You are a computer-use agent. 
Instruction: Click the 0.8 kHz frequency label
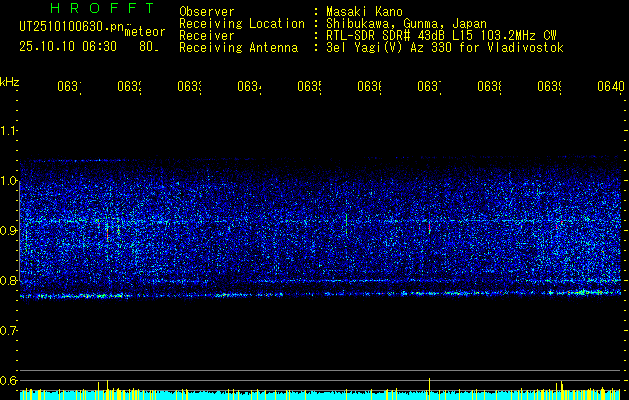tap(8, 280)
